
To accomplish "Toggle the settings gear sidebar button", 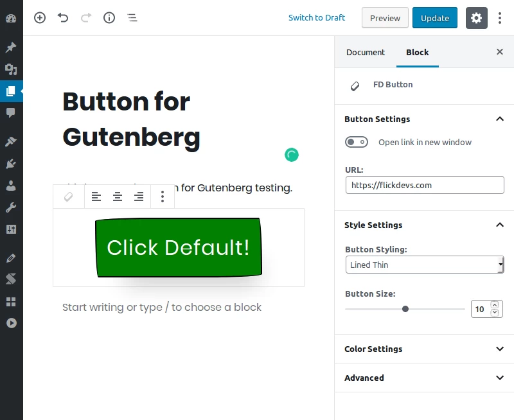I will tap(476, 18).
